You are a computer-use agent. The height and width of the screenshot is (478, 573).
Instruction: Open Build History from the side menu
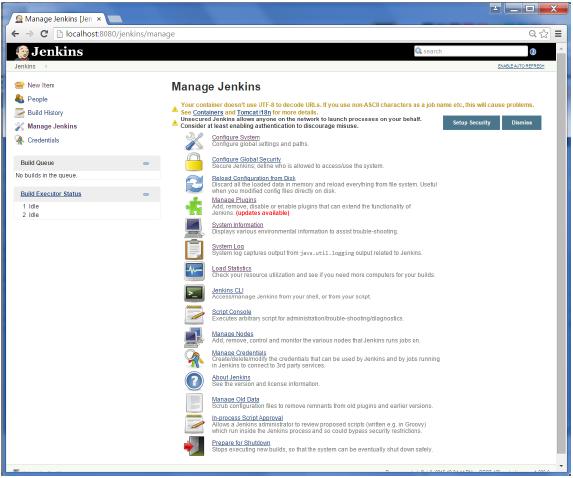click(45, 113)
